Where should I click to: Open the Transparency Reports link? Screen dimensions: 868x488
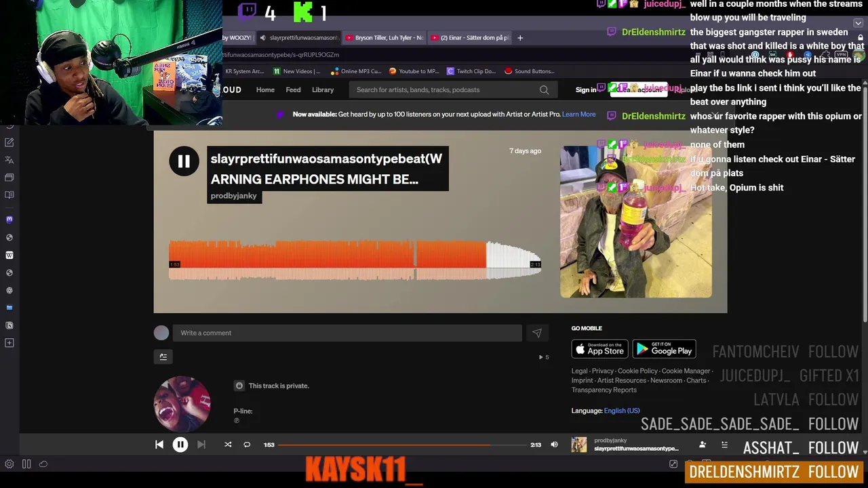[x=604, y=390]
